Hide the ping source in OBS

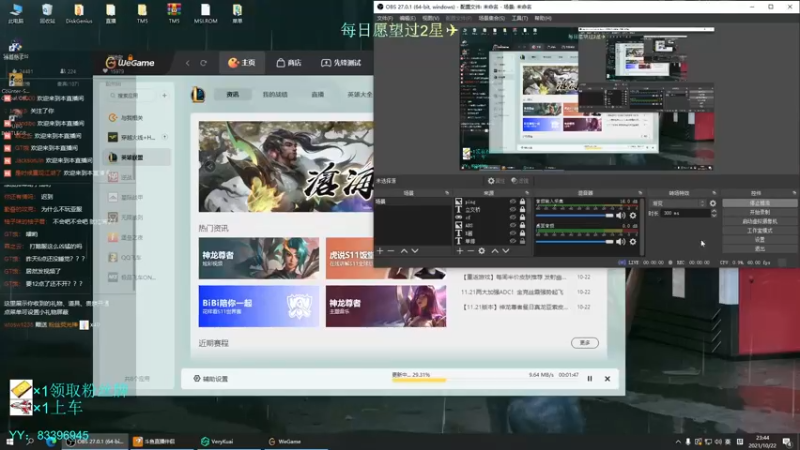[x=513, y=202]
